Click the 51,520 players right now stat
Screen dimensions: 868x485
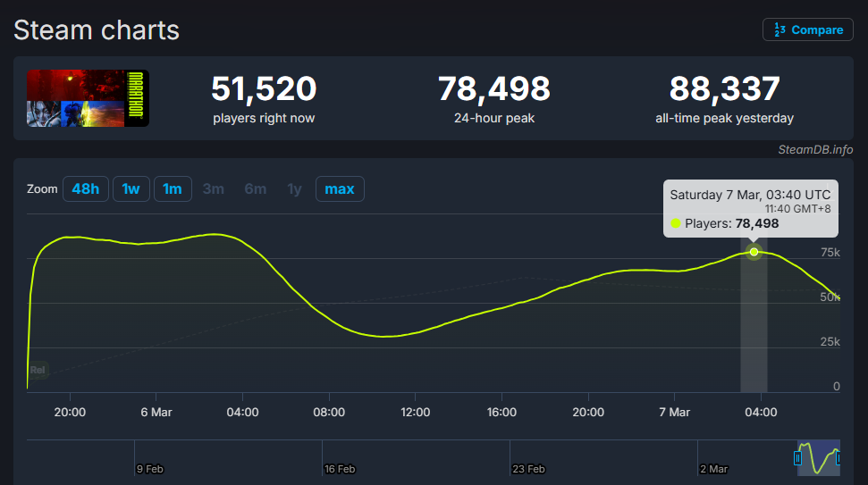point(264,89)
